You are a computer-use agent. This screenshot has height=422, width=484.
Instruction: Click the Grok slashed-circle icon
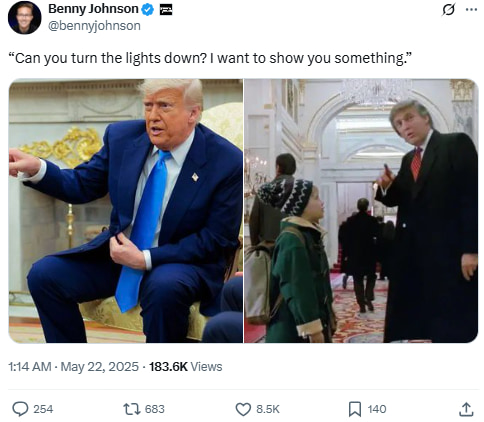tap(448, 10)
